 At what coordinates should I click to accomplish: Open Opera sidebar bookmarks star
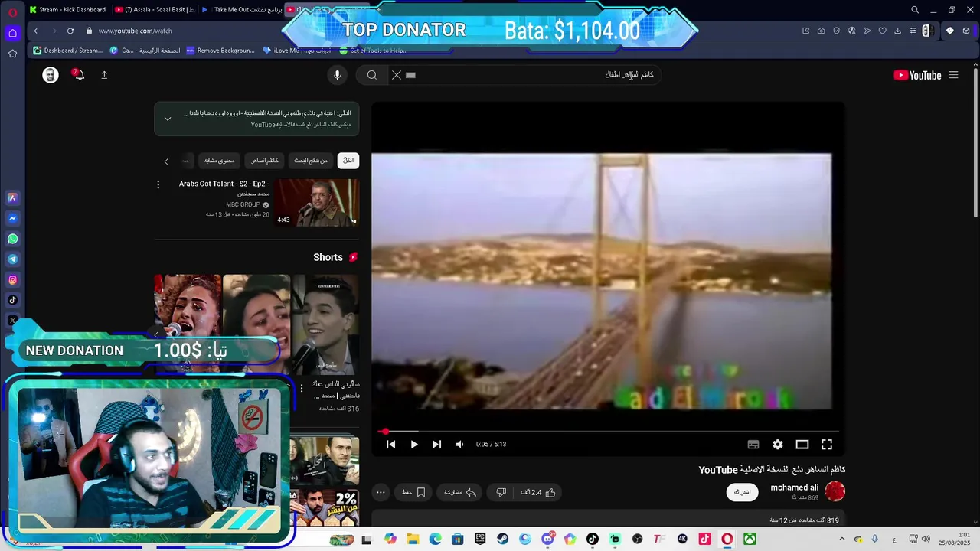click(x=12, y=54)
